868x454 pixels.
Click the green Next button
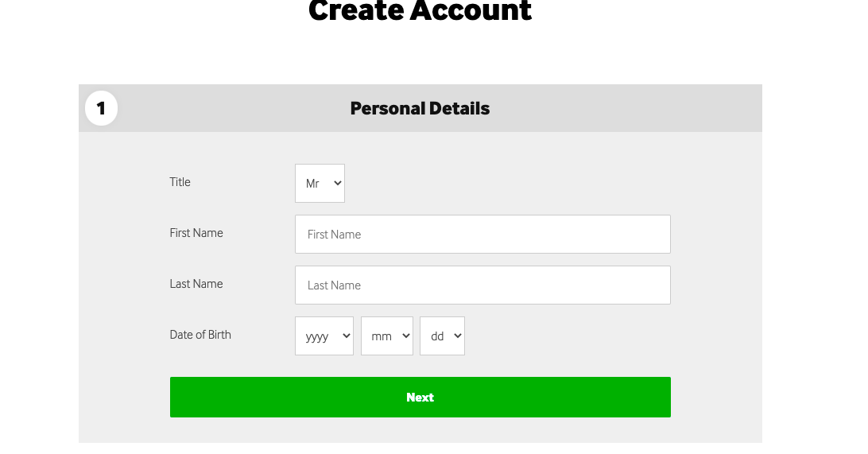420,398
